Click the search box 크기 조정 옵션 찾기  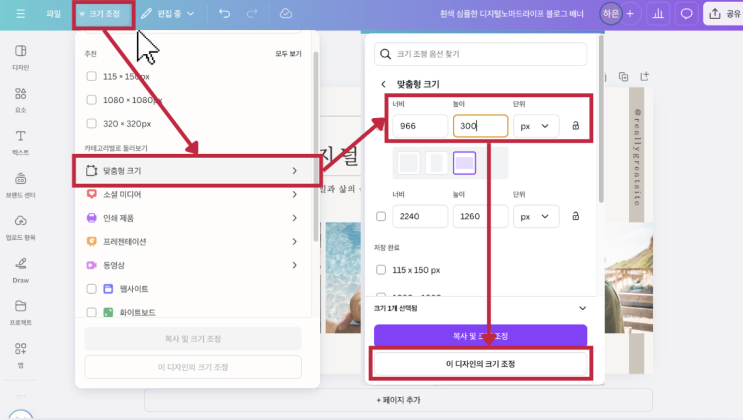(480, 54)
